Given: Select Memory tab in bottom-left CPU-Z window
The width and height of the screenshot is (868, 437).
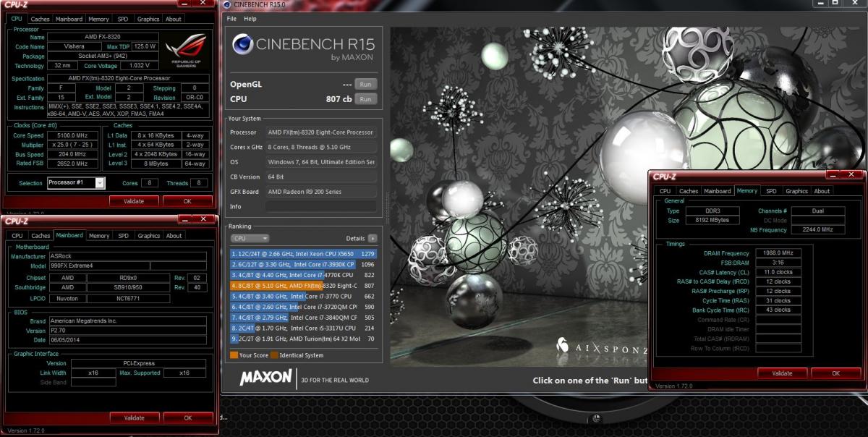Looking at the screenshot, I should [x=99, y=235].
